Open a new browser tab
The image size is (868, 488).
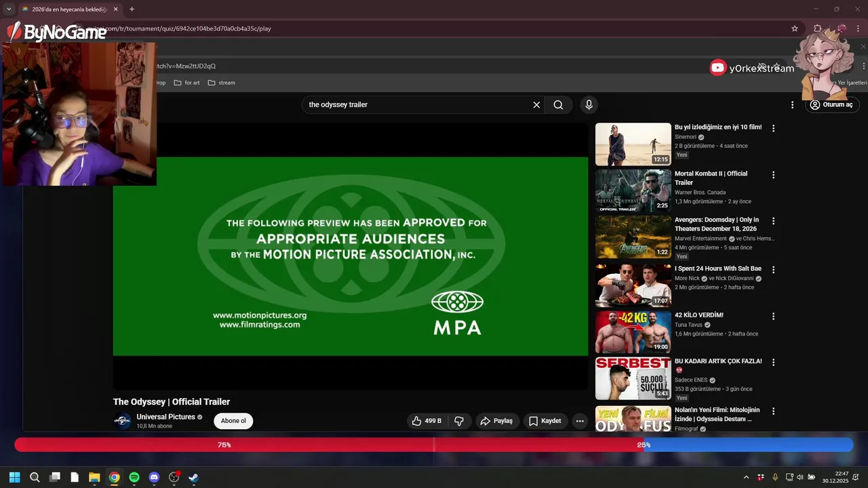coord(132,9)
